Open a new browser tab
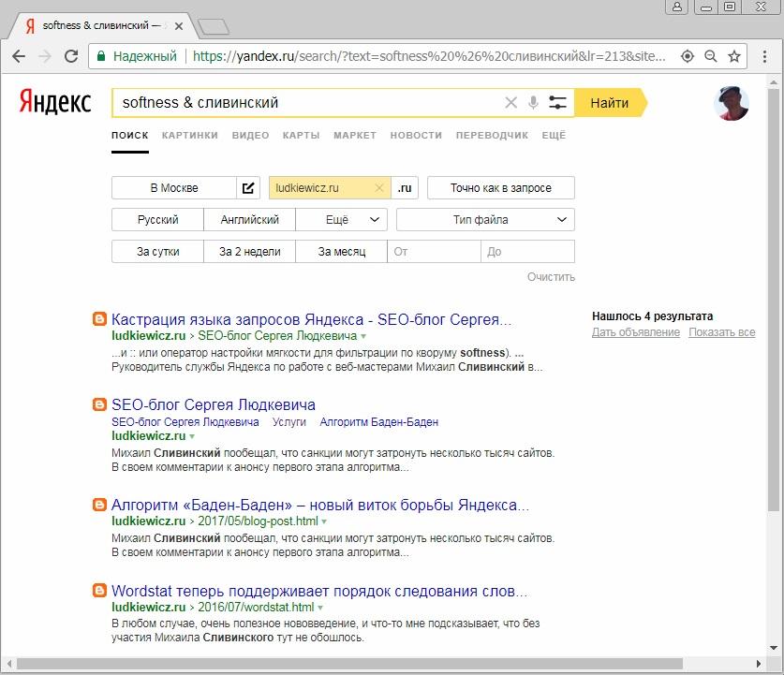The height and width of the screenshot is (675, 784). tap(214, 26)
